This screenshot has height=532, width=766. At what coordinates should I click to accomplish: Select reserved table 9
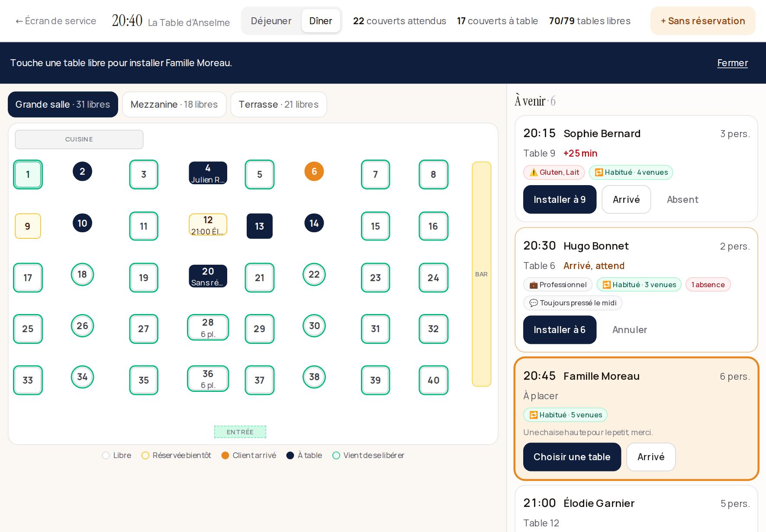click(x=28, y=226)
